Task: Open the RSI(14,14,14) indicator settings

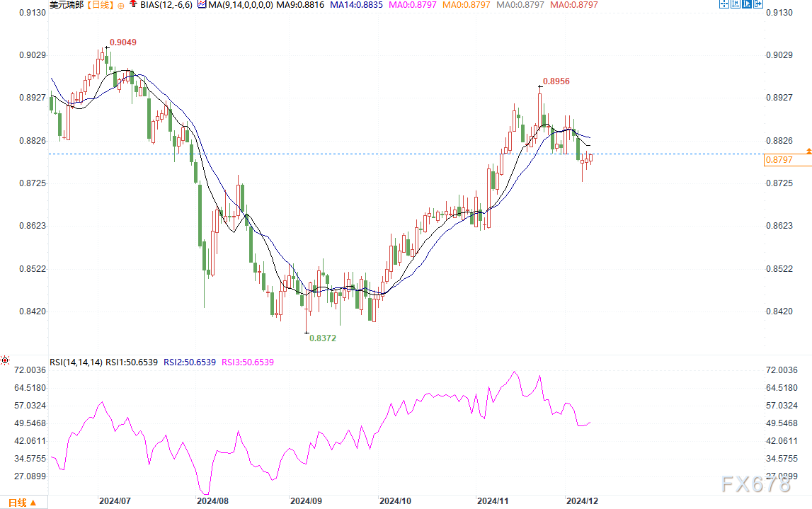Action: click(x=76, y=362)
